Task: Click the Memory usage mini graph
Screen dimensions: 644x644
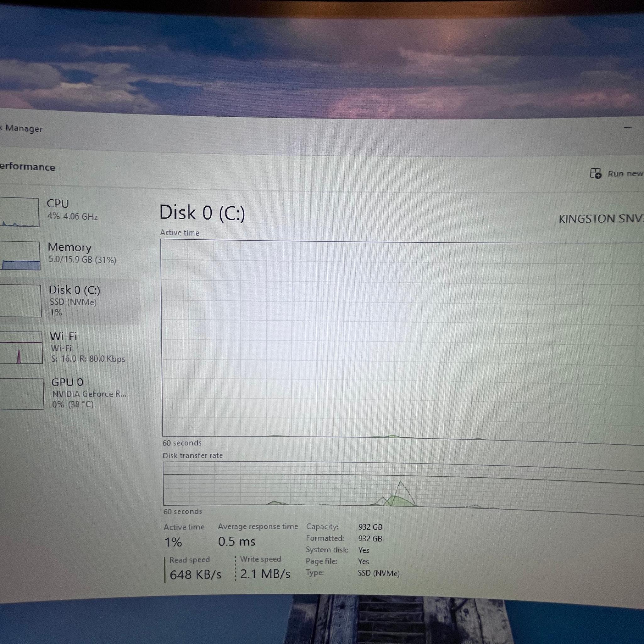Action: 20,256
